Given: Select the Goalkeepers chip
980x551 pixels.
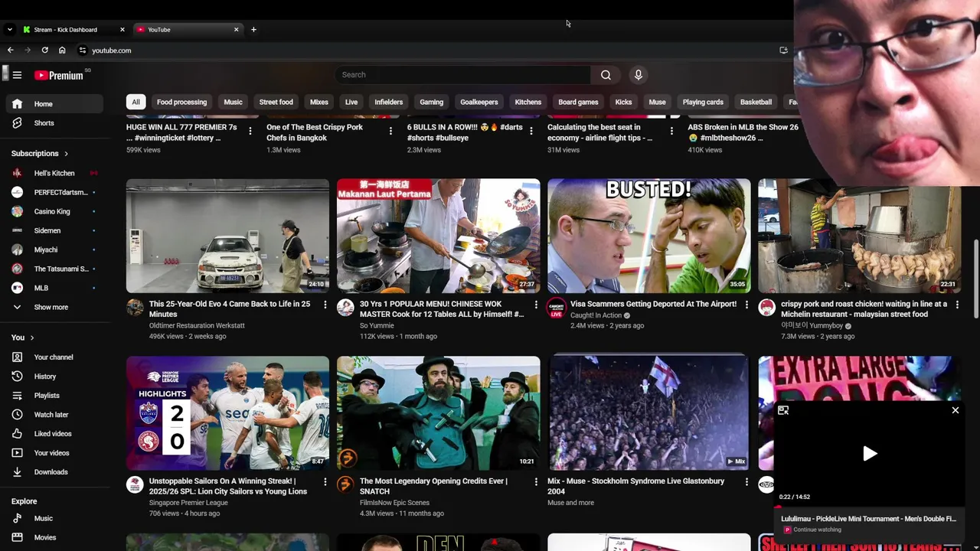Looking at the screenshot, I should point(479,102).
